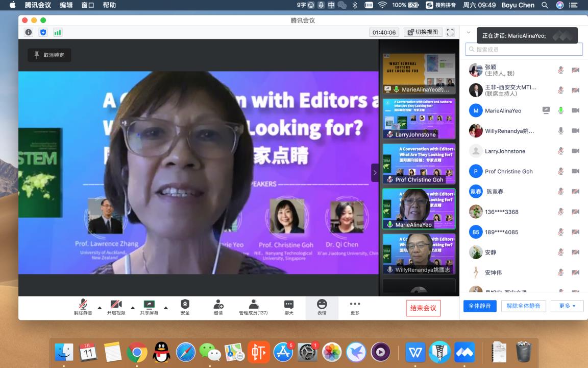Click the invite participants icon

tap(218, 307)
